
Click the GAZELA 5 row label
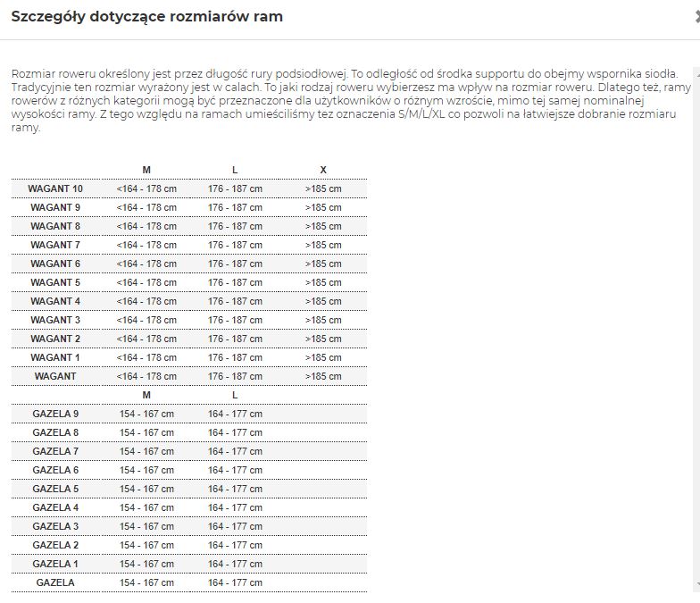coord(55,490)
